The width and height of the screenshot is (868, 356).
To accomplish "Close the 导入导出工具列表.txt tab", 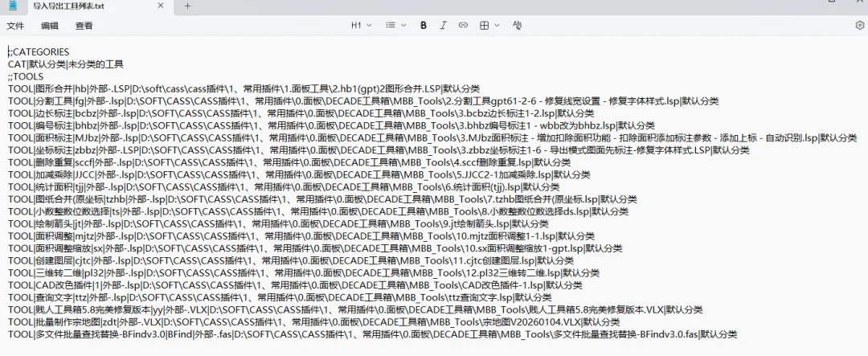I will (x=161, y=6).
